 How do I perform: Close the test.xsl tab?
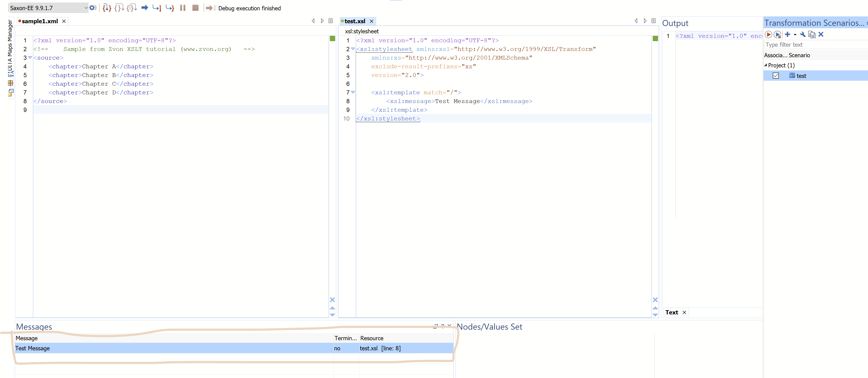[x=372, y=21]
